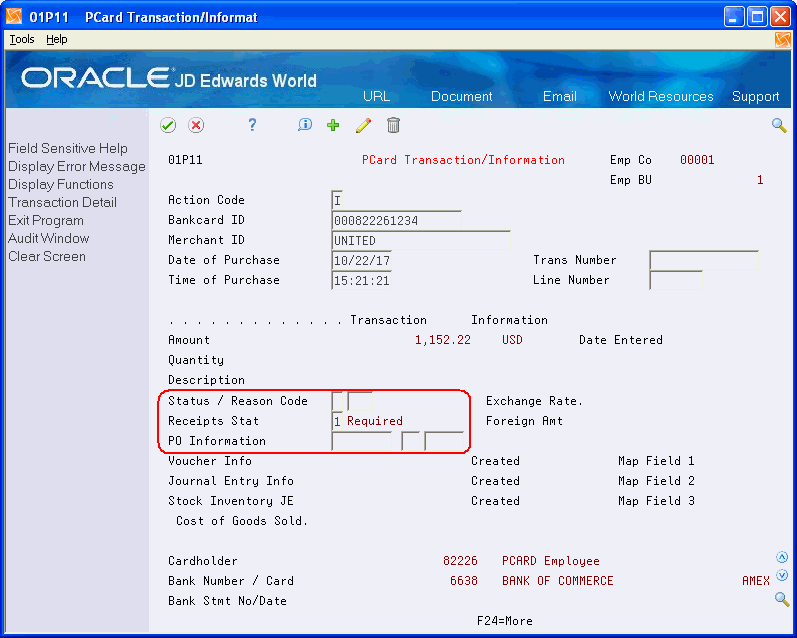The width and height of the screenshot is (797, 638).
Task: Focus the Reason Code field
Action: click(360, 401)
